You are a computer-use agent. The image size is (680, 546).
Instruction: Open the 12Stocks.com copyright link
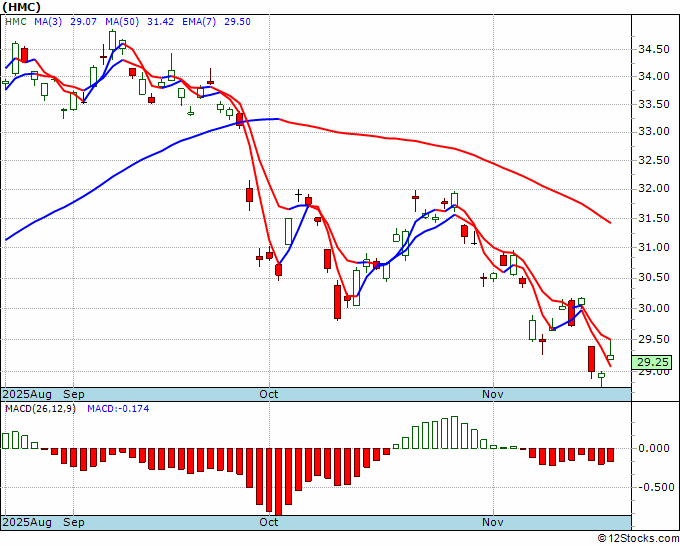click(638, 539)
